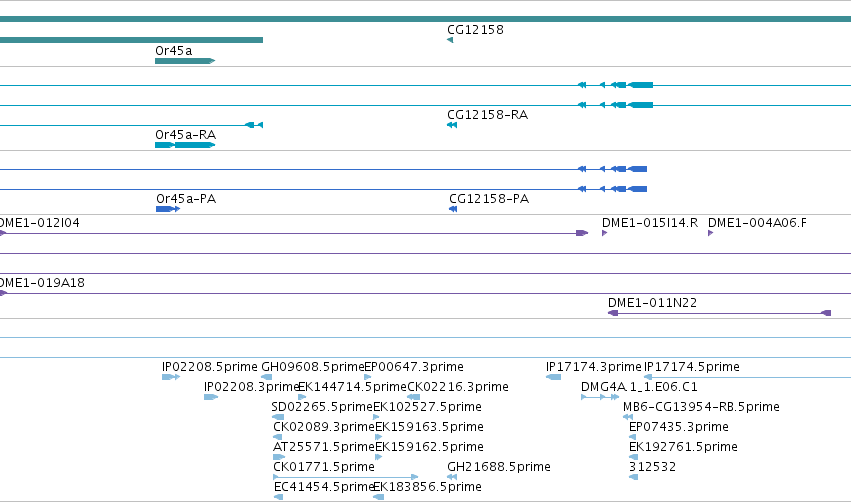851x502 pixels.
Task: Click the MB6-CG13954-RB.5prime label
Action: tap(701, 407)
